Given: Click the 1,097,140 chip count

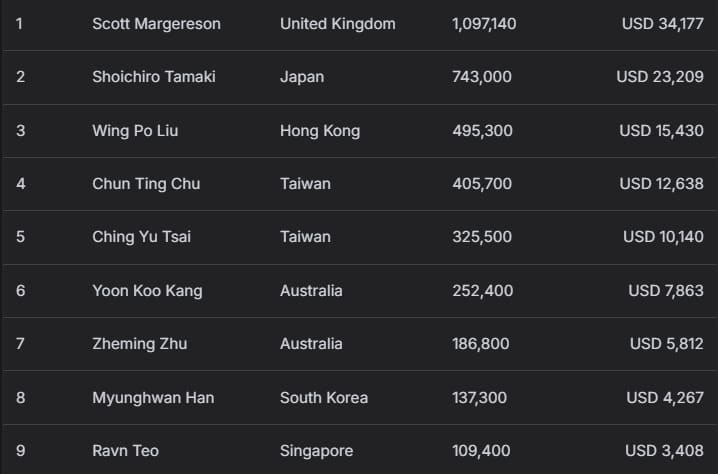Looking at the screenshot, I should [x=484, y=23].
